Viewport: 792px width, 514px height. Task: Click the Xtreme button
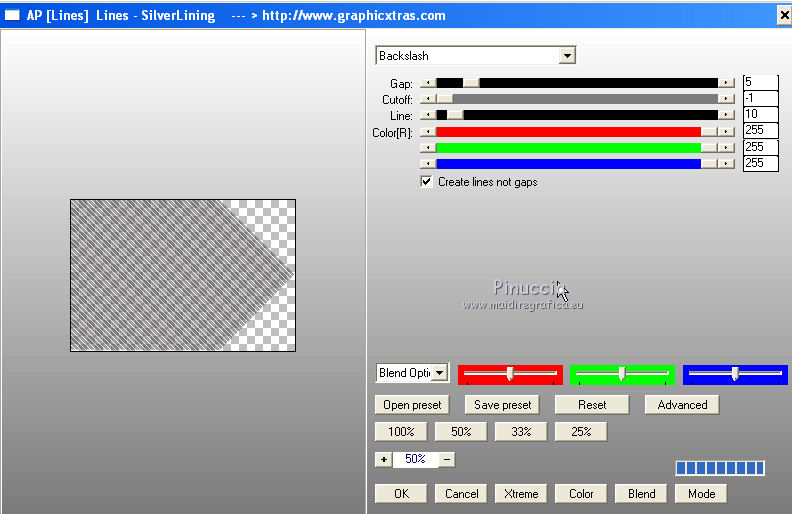(x=521, y=494)
